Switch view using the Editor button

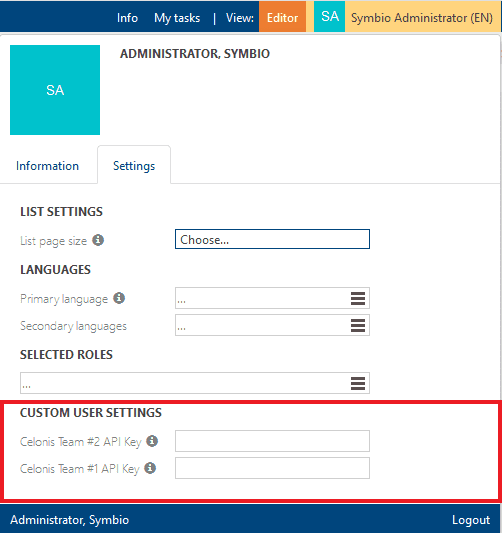coord(282,17)
